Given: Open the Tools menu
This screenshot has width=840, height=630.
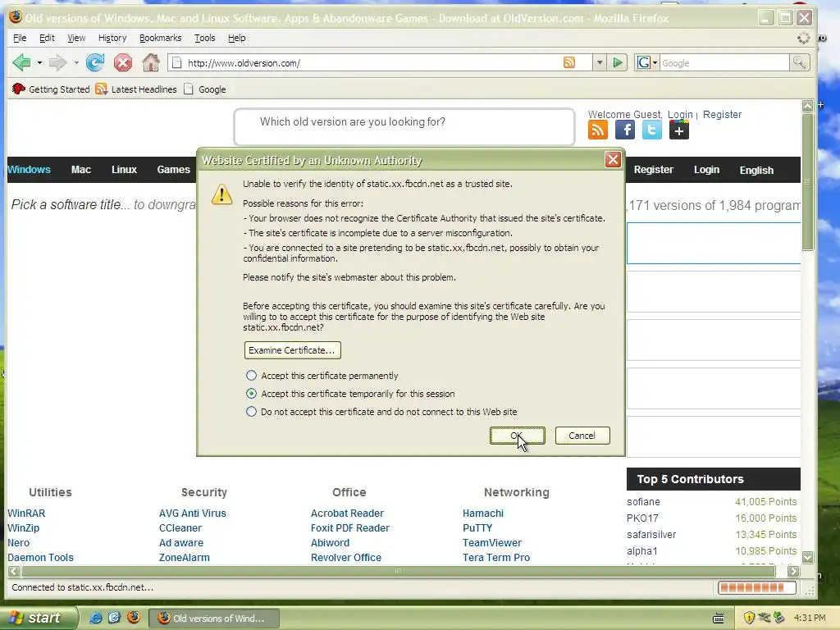Looking at the screenshot, I should pyautogui.click(x=204, y=38).
